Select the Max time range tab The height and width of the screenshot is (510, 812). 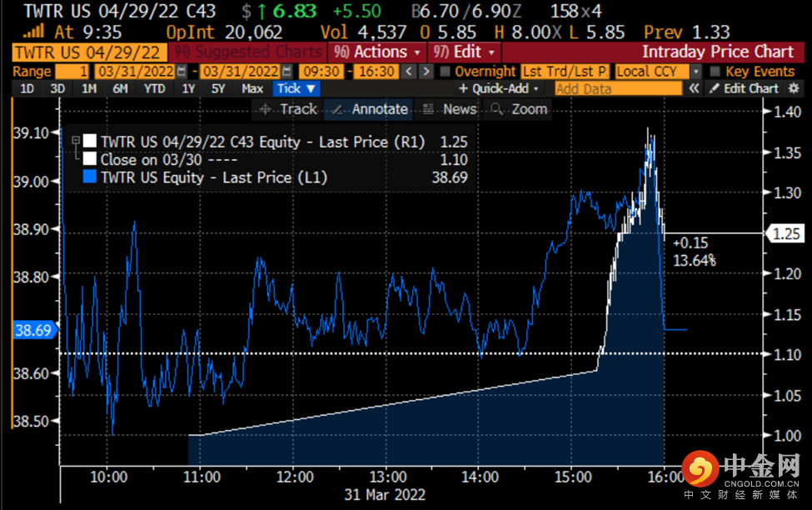(252, 88)
